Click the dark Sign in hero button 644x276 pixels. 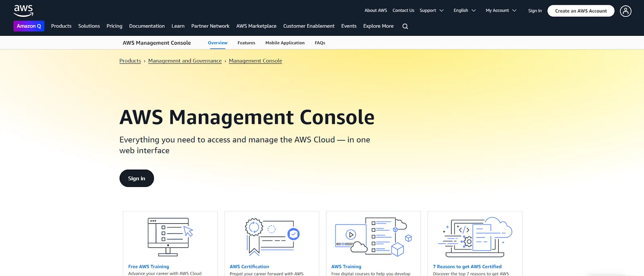click(x=136, y=178)
